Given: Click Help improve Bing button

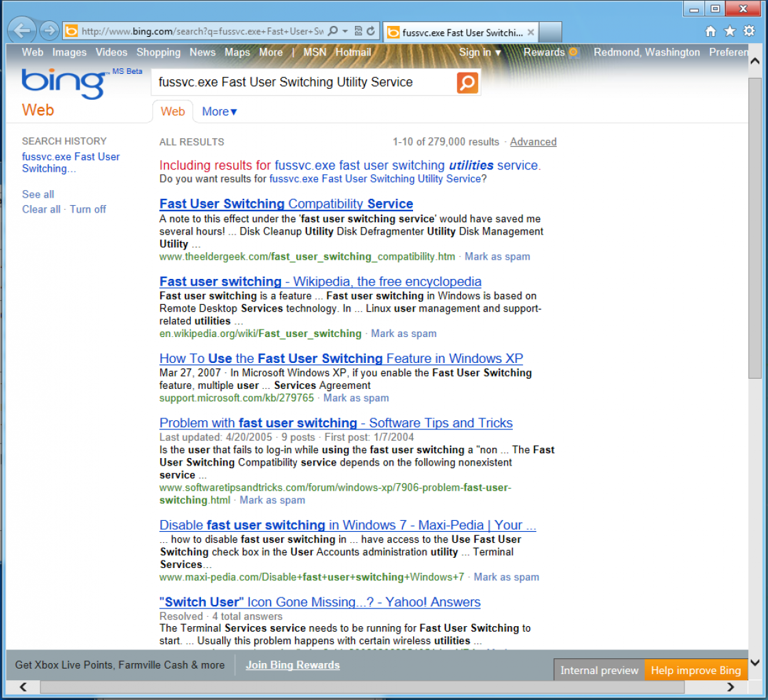Looking at the screenshot, I should [696, 670].
